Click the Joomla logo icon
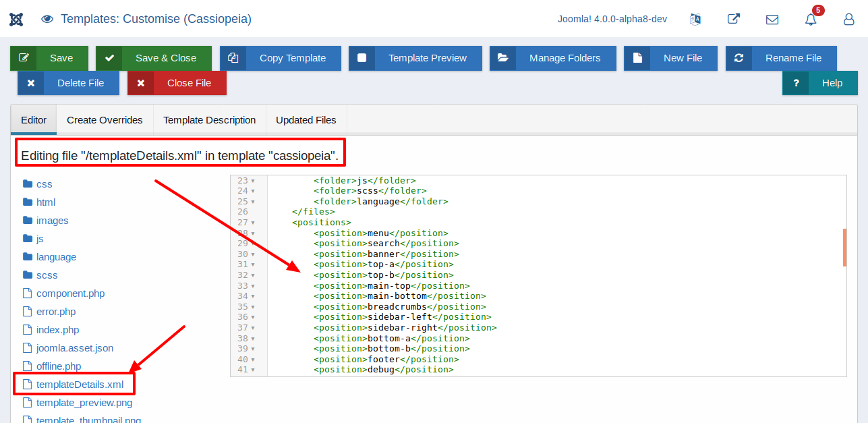The image size is (868, 423). click(x=16, y=19)
